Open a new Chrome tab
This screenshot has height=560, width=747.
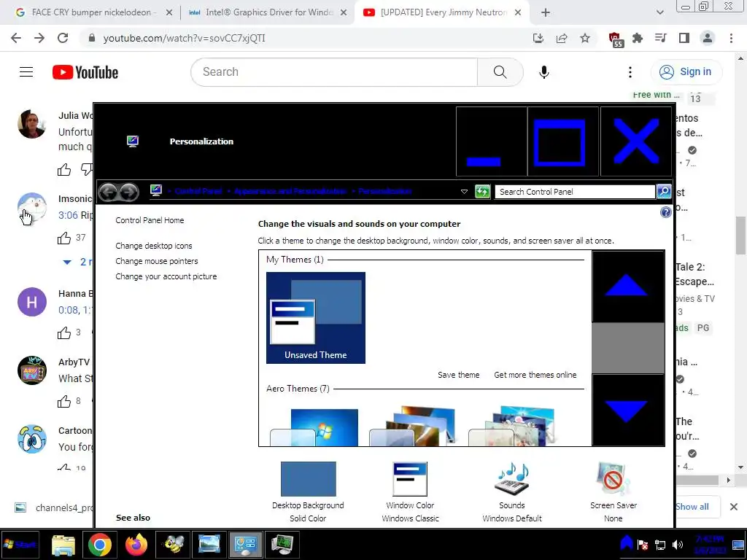coord(546,12)
